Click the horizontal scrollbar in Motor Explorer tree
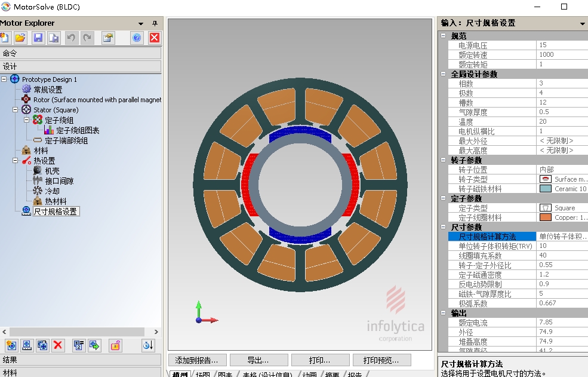This screenshot has height=377, width=588. [x=77, y=332]
